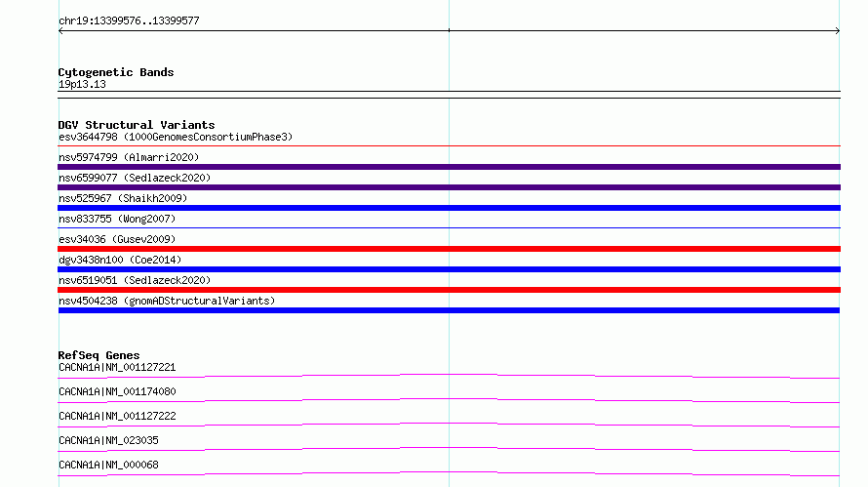The height and width of the screenshot is (487, 868).
Task: Click the red bar under esv34036
Action: pos(449,249)
